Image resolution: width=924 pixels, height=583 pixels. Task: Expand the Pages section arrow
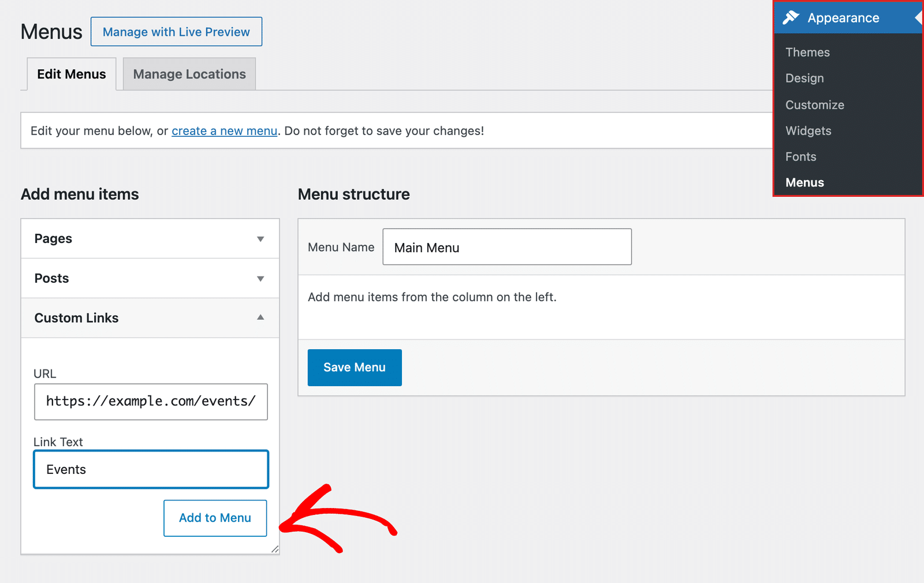[x=260, y=239]
